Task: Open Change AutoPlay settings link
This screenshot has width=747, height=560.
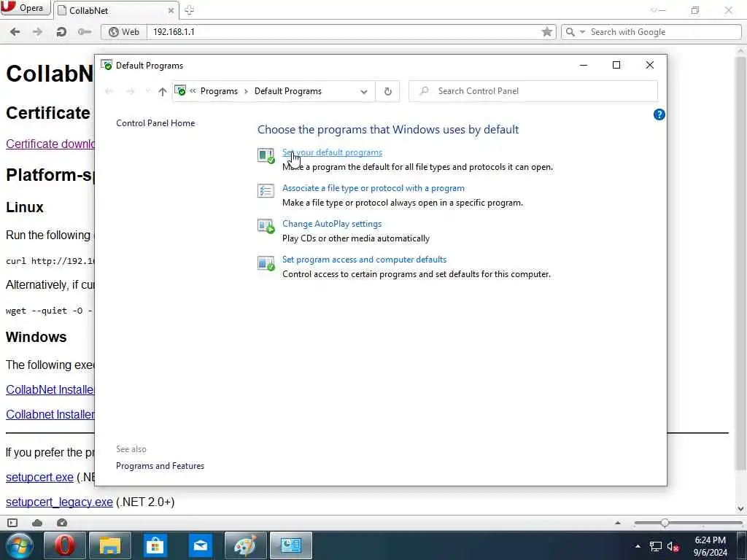Action: pyautogui.click(x=332, y=224)
